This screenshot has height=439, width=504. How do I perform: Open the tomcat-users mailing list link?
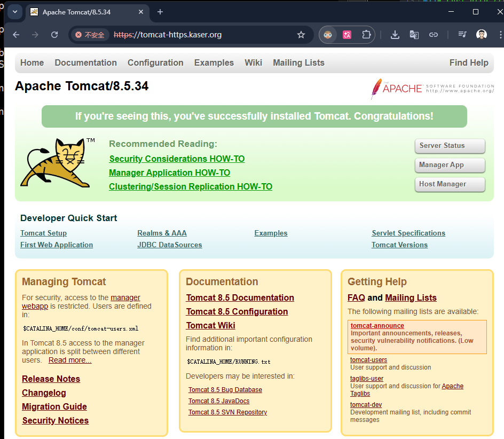pyautogui.click(x=369, y=360)
